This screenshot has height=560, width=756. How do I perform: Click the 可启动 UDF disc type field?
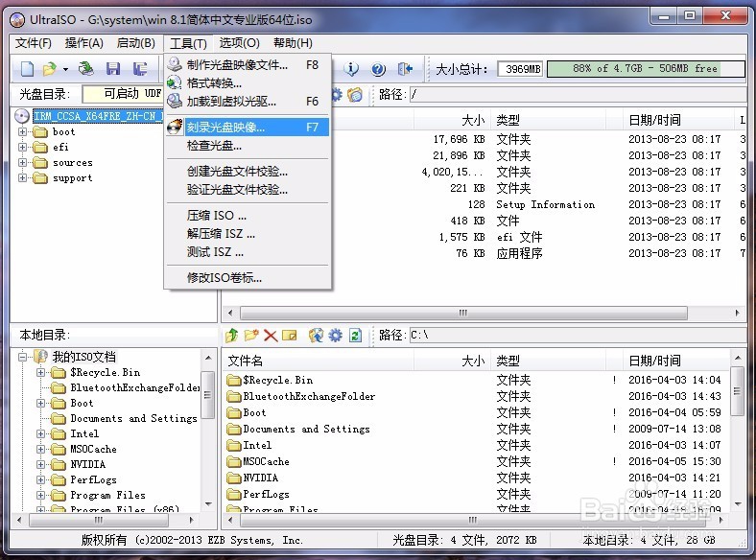(x=123, y=94)
